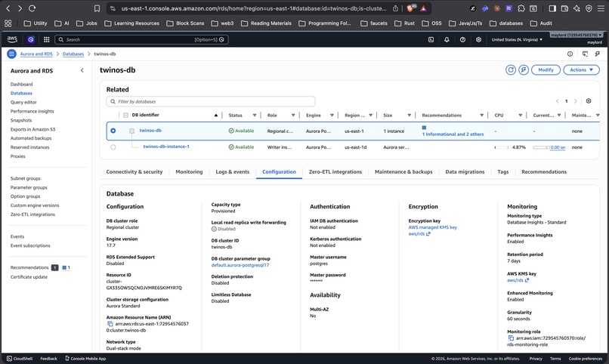This screenshot has height=364, width=609.
Task: Open the CloudShell footer shortcut
Action: click(x=20, y=359)
